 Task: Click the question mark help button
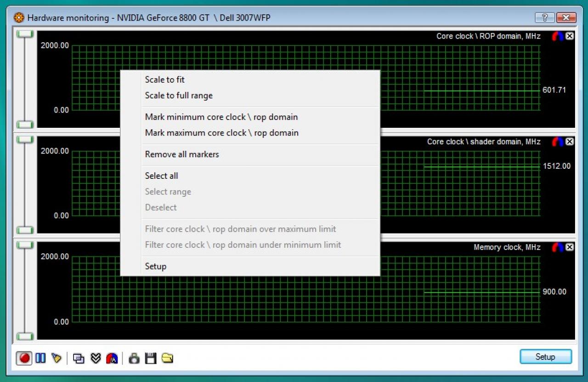(545, 18)
